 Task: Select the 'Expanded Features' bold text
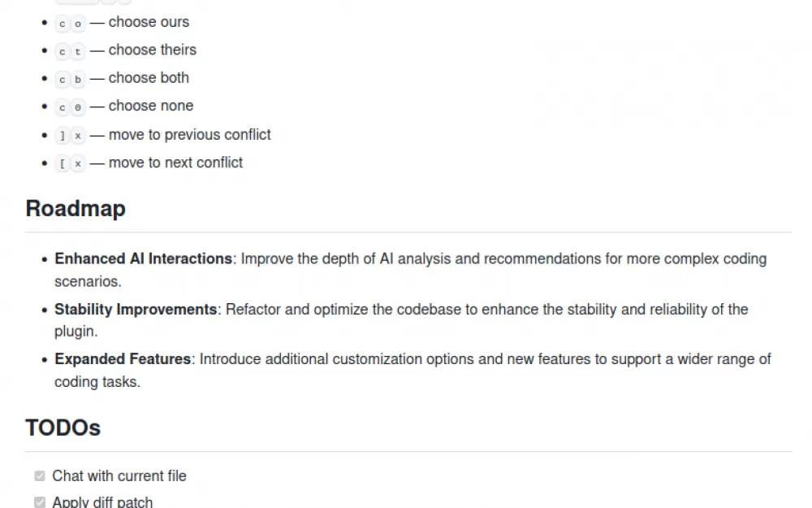[x=123, y=359]
